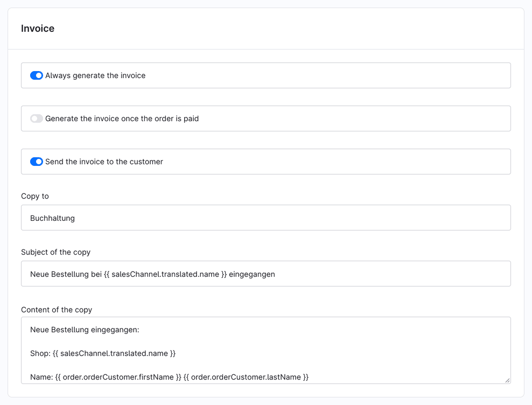Viewport: 532px width, 405px height.
Task: Focus the Subject of the copy field
Action: [266, 274]
